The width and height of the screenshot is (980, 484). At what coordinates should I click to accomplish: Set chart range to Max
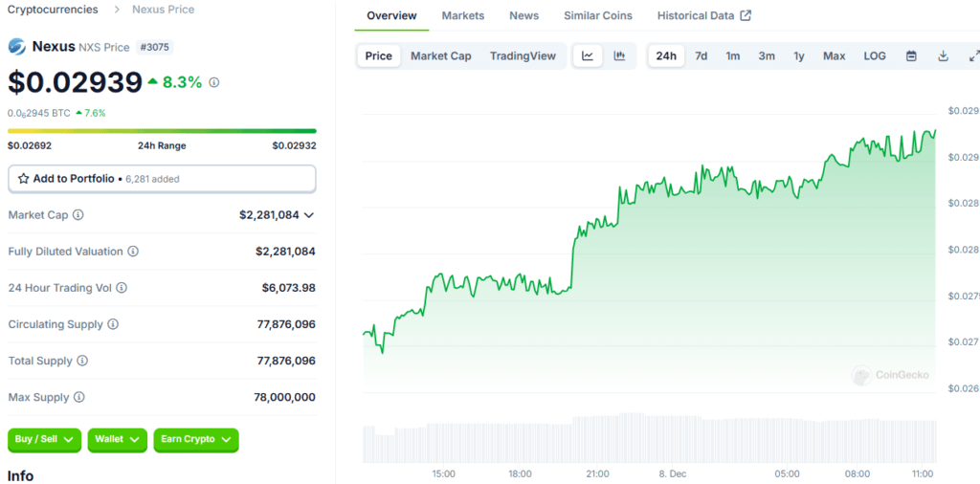pyautogui.click(x=835, y=55)
